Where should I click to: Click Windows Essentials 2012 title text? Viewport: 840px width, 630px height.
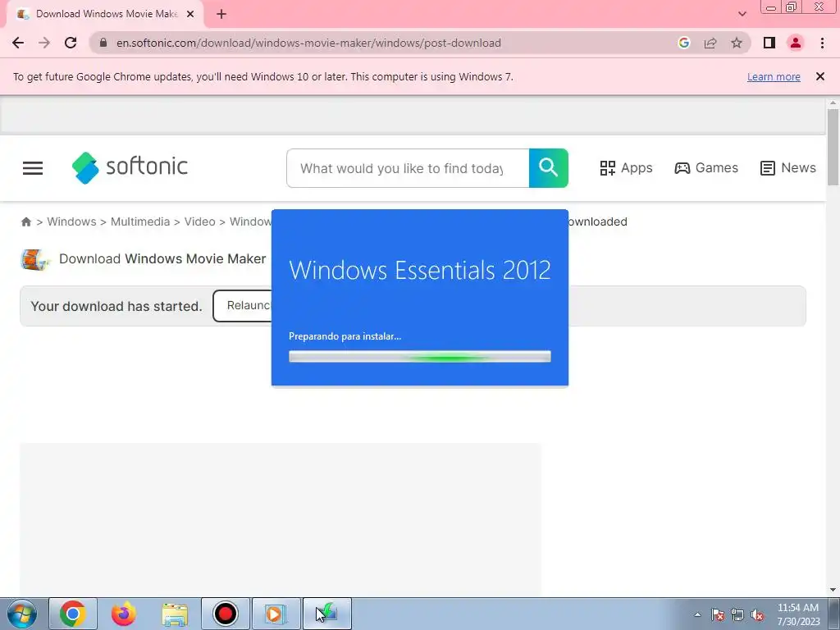(419, 269)
